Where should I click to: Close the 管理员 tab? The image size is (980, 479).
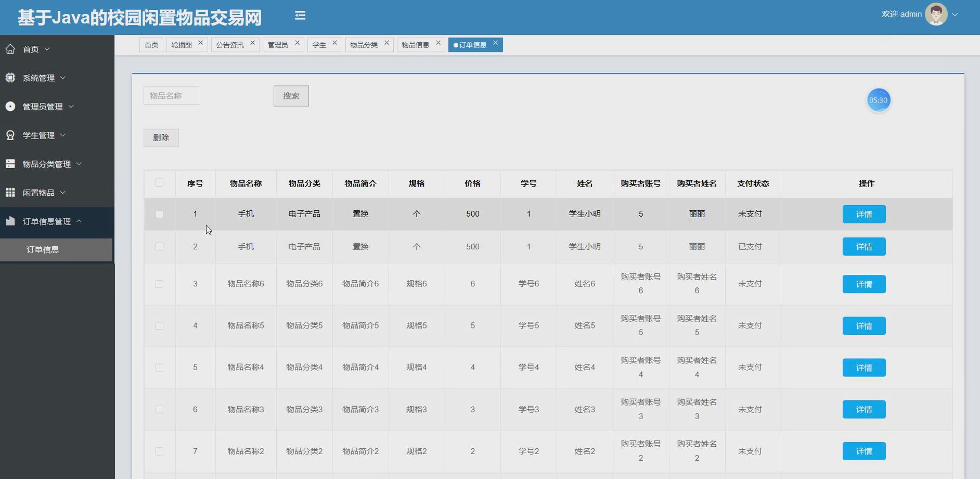(x=297, y=43)
